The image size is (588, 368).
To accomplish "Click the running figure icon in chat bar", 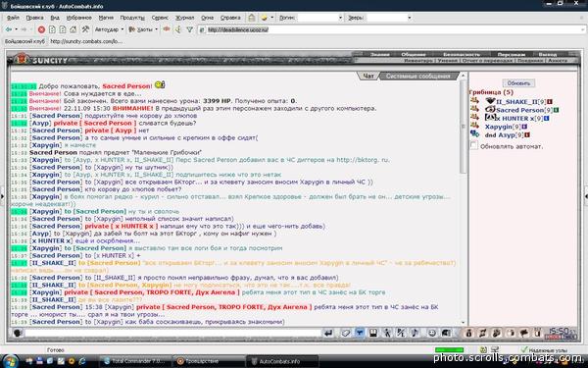I will [387, 333].
